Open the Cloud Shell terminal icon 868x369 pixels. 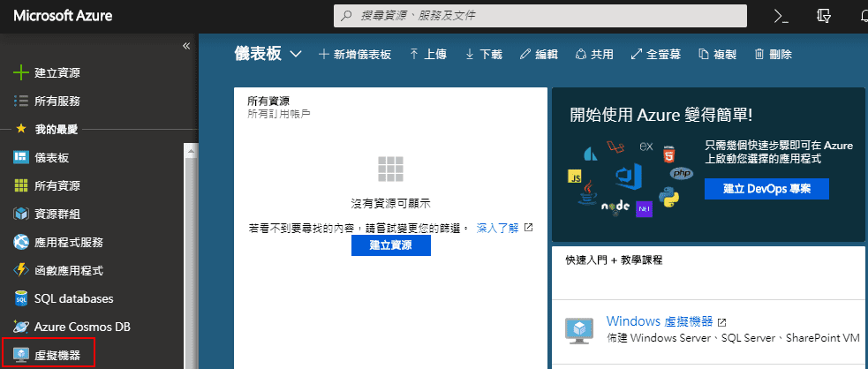(x=781, y=17)
